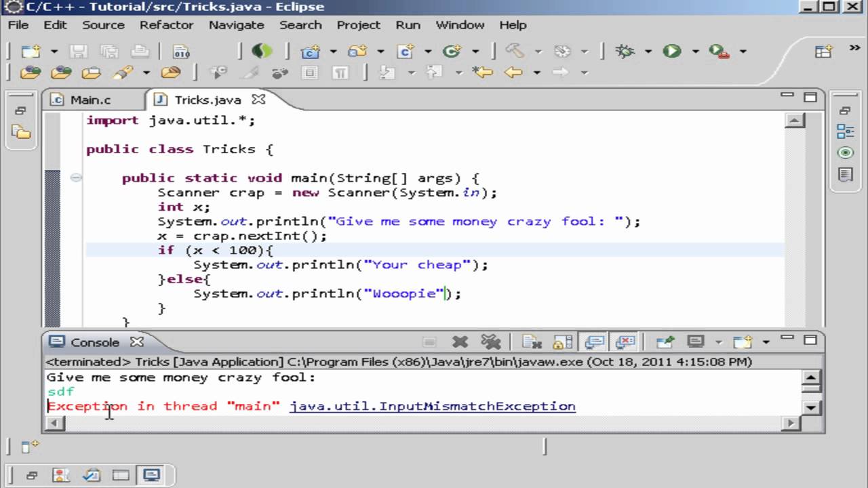
Task: Open the Run menu
Action: click(x=408, y=25)
